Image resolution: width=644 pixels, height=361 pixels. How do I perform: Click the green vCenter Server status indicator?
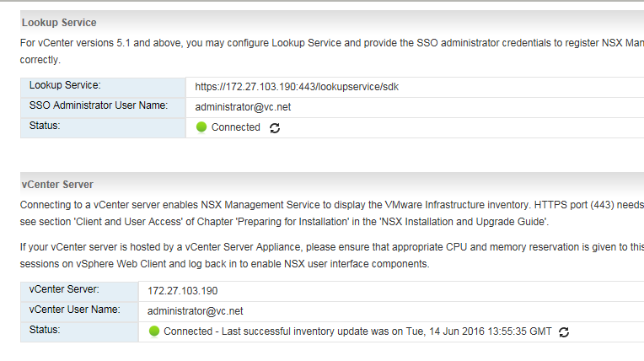click(154, 331)
